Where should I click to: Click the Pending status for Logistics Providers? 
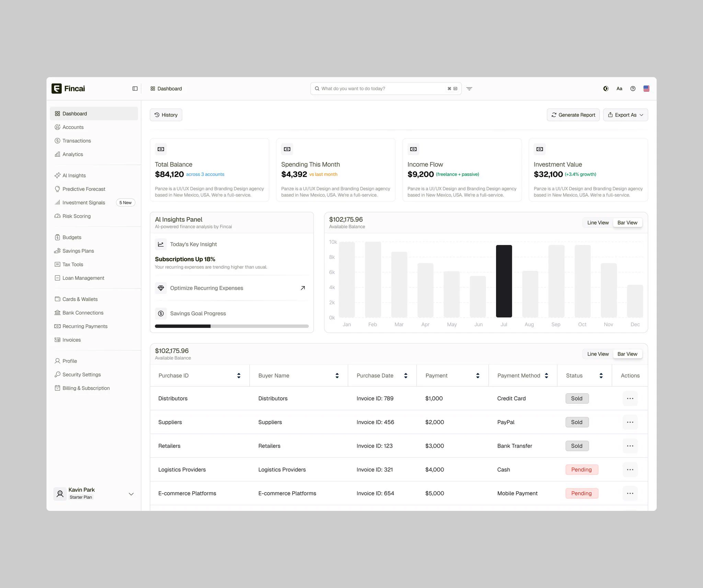pos(581,470)
